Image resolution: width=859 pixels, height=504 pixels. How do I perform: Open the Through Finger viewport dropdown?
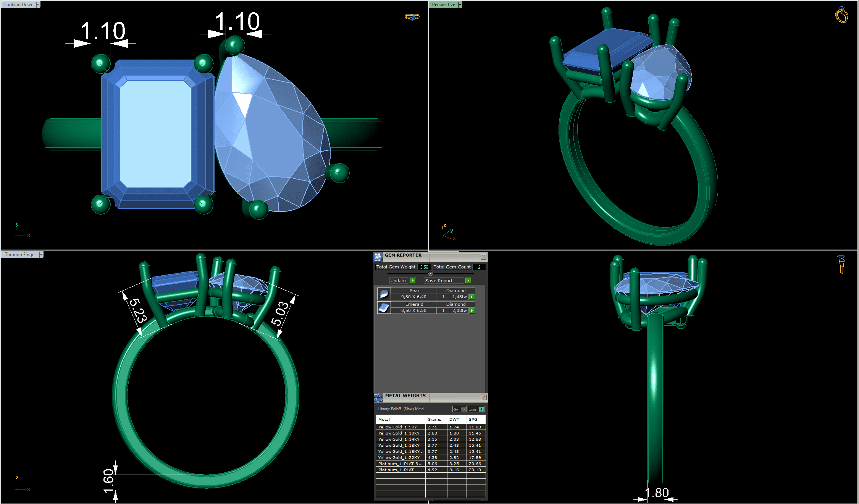pos(41,255)
